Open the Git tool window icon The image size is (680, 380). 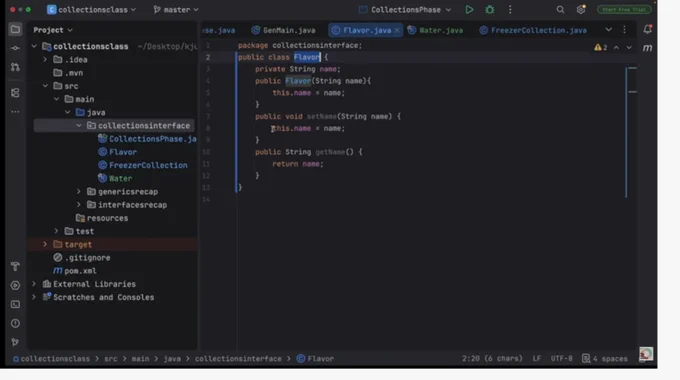[x=15, y=342]
